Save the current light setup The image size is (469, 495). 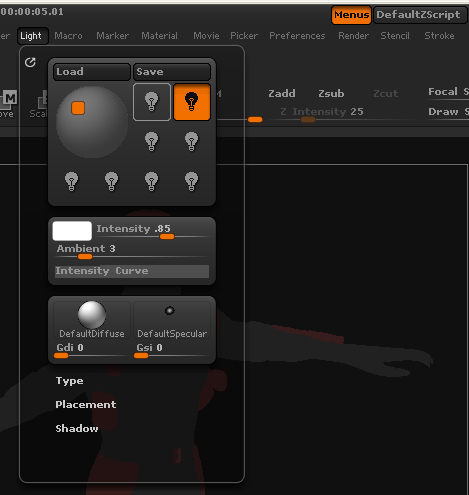[x=172, y=72]
